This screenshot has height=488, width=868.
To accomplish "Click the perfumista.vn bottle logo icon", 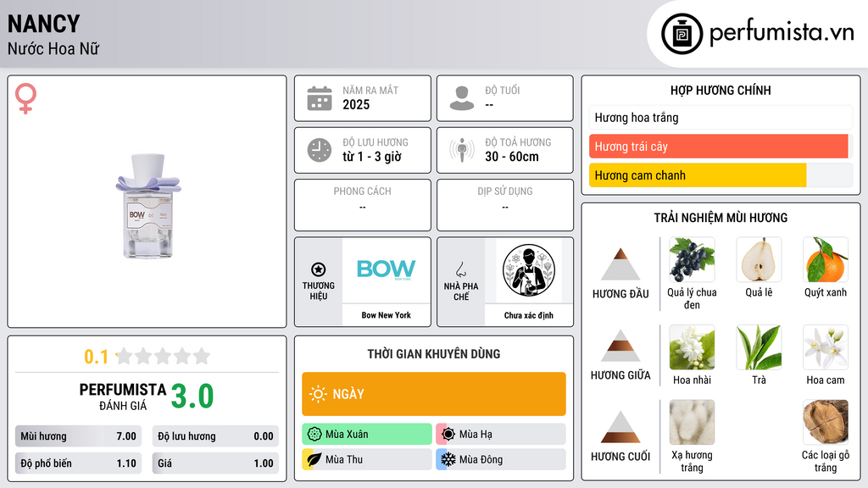I will (x=682, y=34).
